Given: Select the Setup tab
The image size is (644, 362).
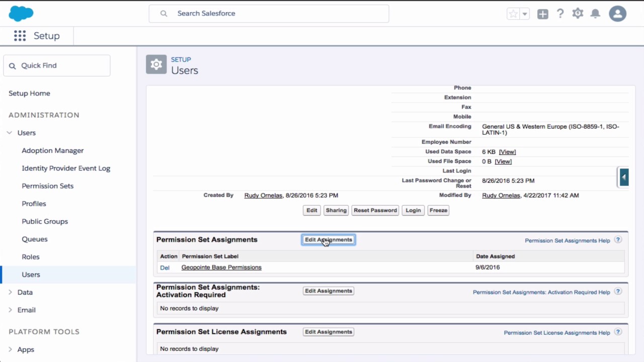Looking at the screenshot, I should click(x=47, y=36).
